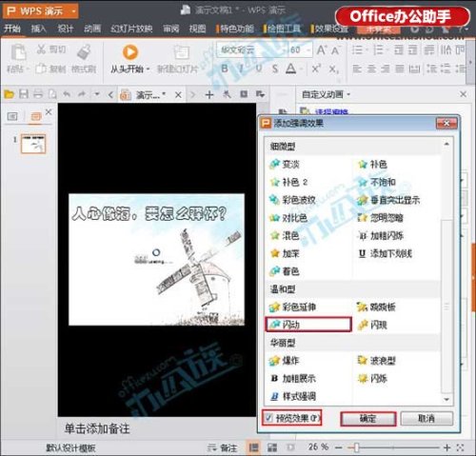Screen dimensions: 476x456
Task: Select the Format Painter brush icon
Action: (84, 51)
